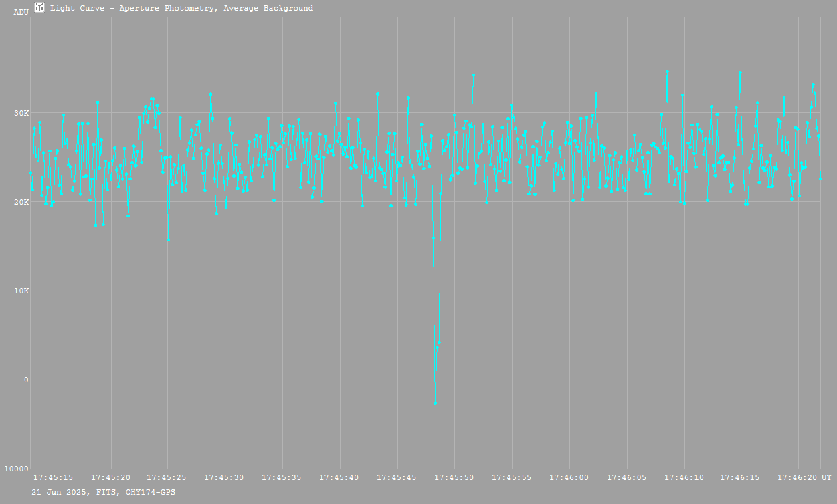The image size is (837, 504).
Task: Click the 17:45:40 time tick label
Action: 339,477
